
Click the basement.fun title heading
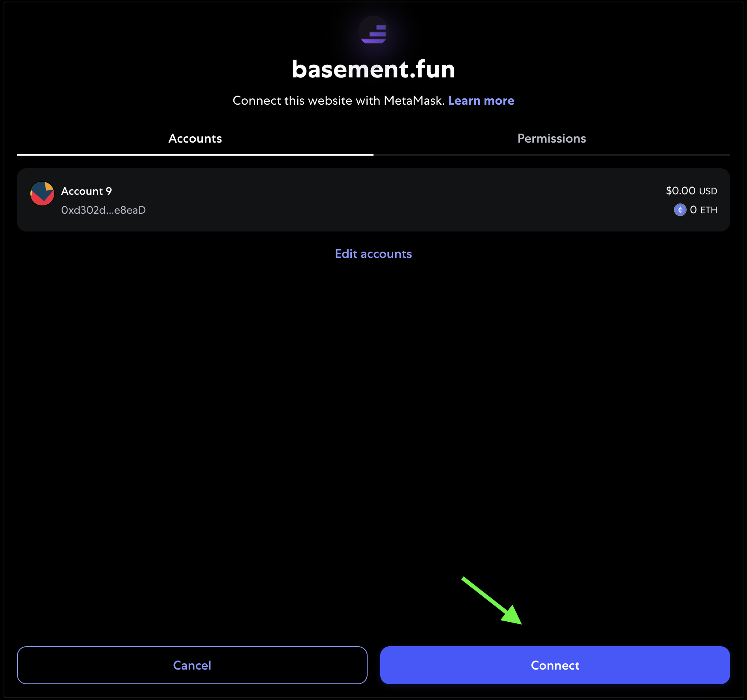pyautogui.click(x=373, y=69)
